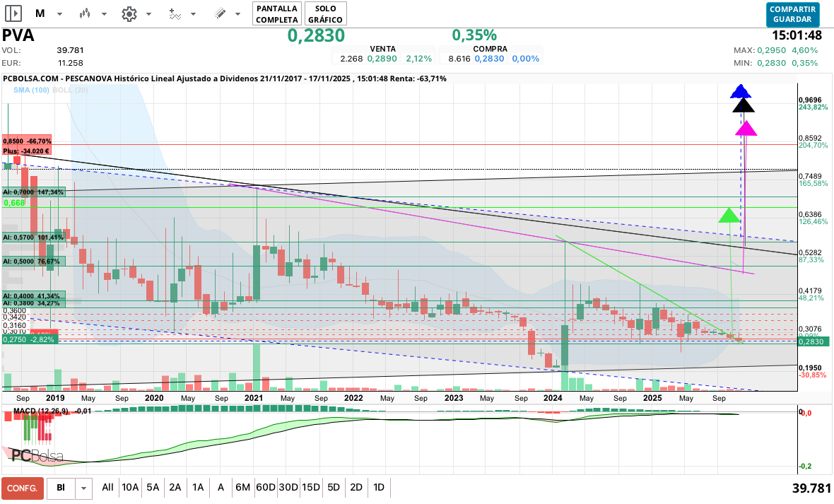Expand the M timeframe dropdown arrow
Image resolution: width=834 pixels, height=504 pixels.
pyautogui.click(x=60, y=14)
